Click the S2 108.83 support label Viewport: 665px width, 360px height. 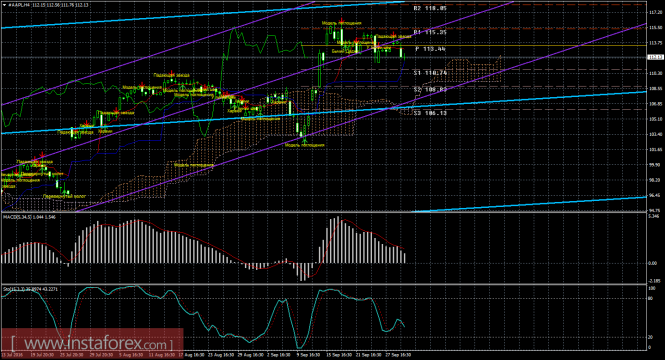(430, 89)
